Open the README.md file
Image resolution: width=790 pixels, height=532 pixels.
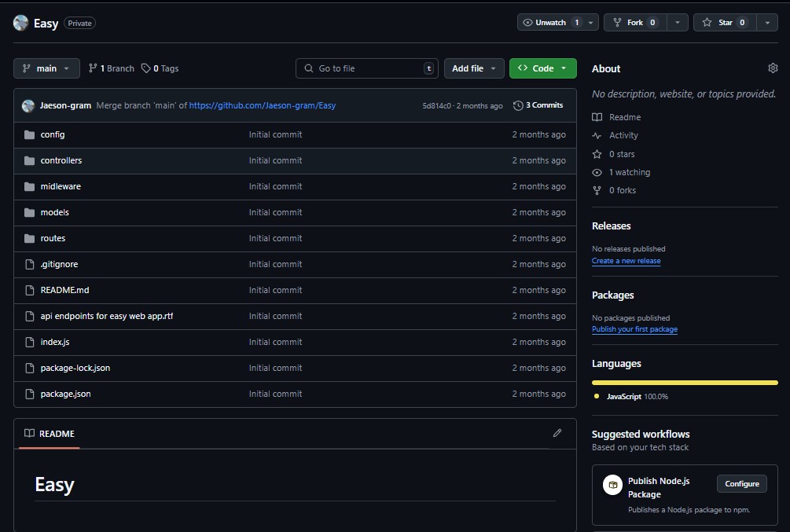pyautogui.click(x=64, y=290)
